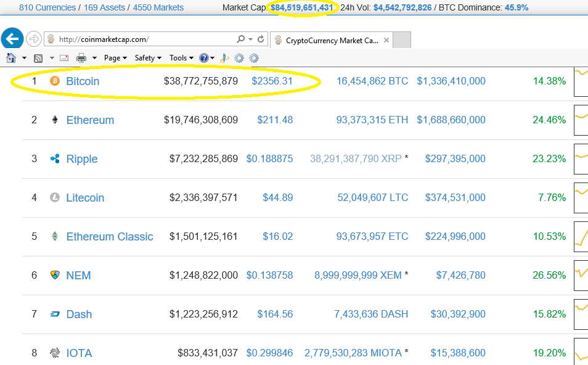Open the NEM currency link
Image resolution: width=588 pixels, height=365 pixels.
(78, 276)
